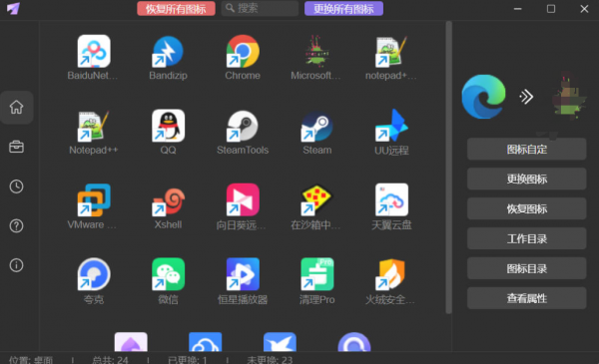
Task: Select the VMware shortcut icon
Action: pos(94,199)
